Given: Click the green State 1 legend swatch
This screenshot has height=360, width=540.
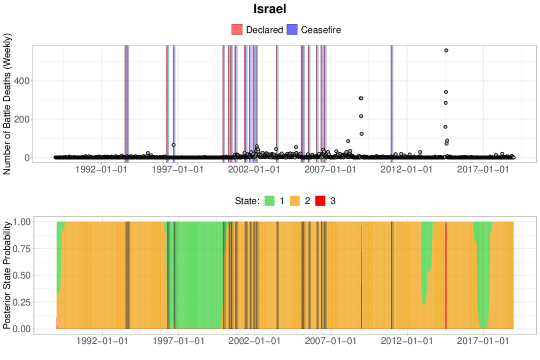Looking at the screenshot, I should (269, 201).
